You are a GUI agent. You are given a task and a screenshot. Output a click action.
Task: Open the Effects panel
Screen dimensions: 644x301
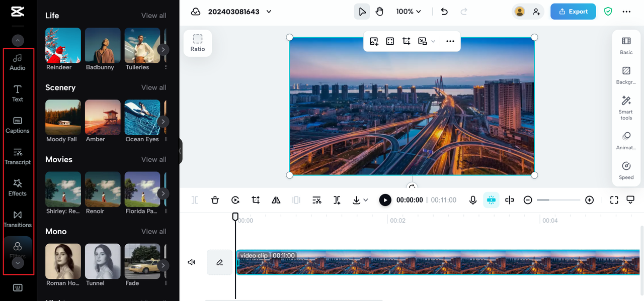click(18, 188)
